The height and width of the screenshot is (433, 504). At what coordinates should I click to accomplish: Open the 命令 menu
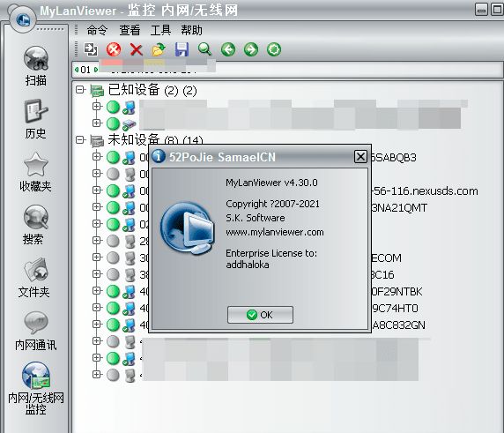point(97,30)
